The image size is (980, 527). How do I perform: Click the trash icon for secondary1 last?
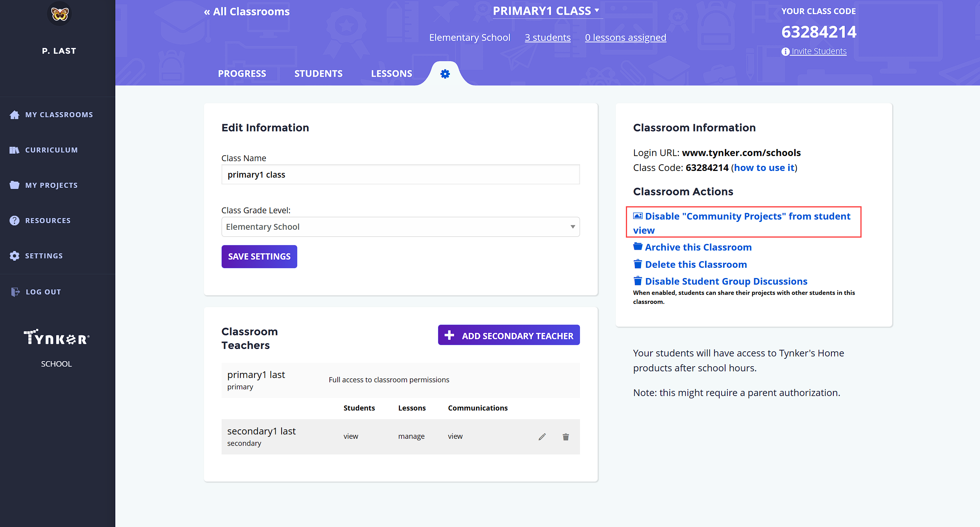pos(565,437)
